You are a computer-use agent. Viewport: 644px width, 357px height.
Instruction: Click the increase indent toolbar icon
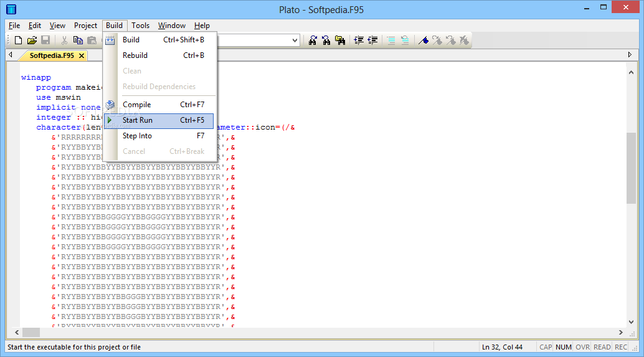[x=359, y=40]
